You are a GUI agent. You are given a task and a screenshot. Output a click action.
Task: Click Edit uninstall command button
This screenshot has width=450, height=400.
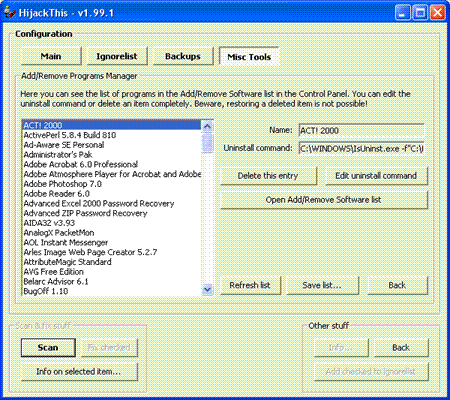376,176
